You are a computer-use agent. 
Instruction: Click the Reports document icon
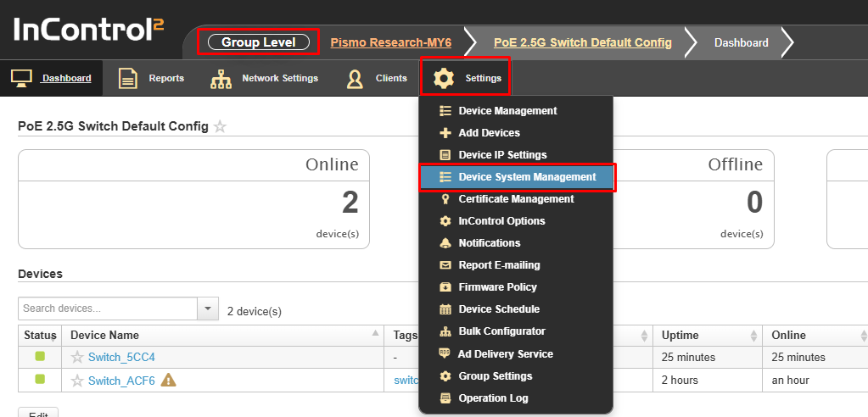pyautogui.click(x=128, y=79)
